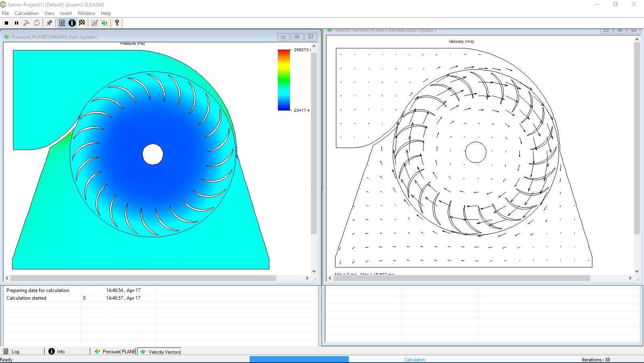Click the Pressure window vertical scrollbar thumb
The height and width of the screenshot is (363, 644).
(x=314, y=143)
